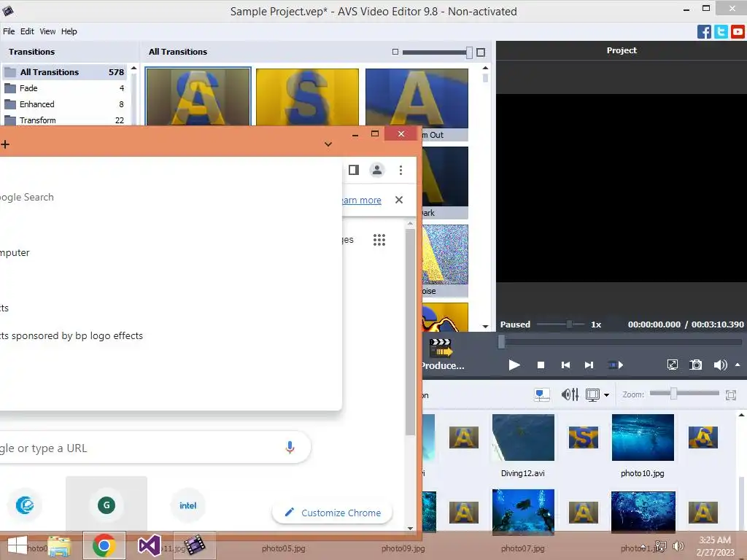
Task: Open the Chrome three-dot menu
Action: pyautogui.click(x=400, y=170)
